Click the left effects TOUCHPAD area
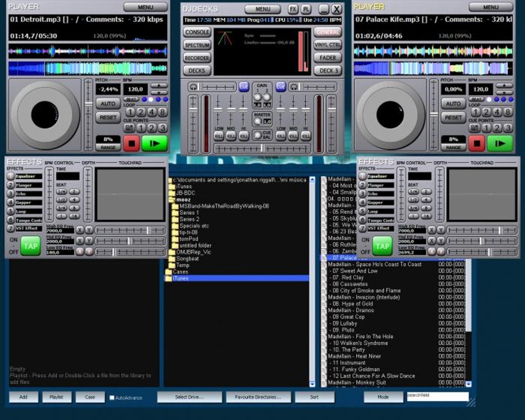Viewport: 525px width, 420px height. point(130,195)
